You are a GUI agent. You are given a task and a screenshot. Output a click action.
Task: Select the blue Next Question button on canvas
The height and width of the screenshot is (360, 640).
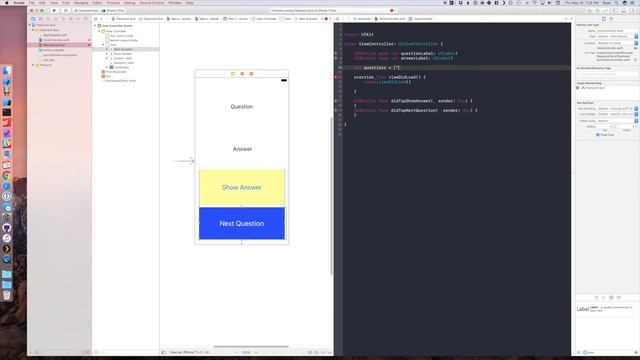point(242,223)
